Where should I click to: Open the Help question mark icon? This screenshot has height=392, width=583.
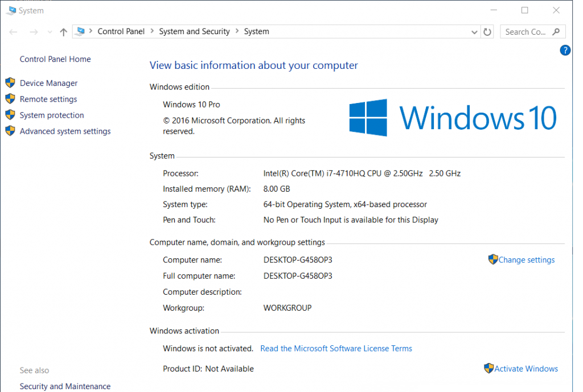coord(565,50)
